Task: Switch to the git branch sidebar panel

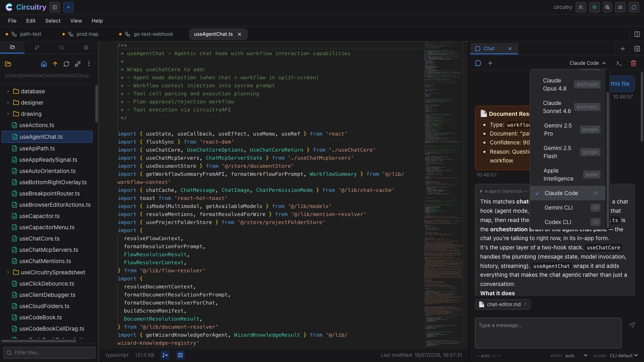Action: coord(37,47)
